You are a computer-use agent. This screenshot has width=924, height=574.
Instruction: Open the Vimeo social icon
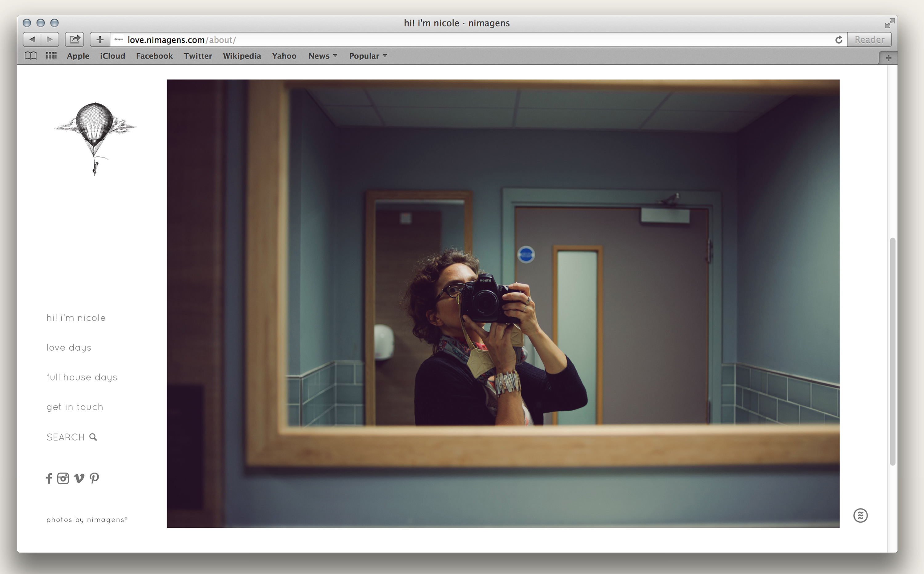pyautogui.click(x=79, y=478)
